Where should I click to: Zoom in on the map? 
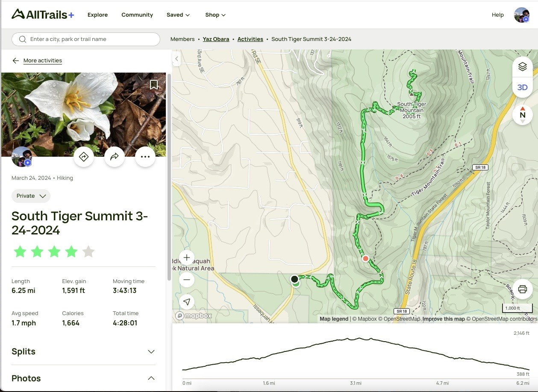coord(187,258)
